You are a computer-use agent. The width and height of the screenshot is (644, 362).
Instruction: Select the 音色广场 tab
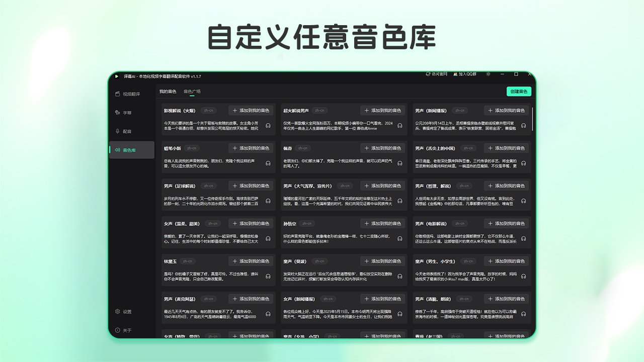tap(192, 92)
